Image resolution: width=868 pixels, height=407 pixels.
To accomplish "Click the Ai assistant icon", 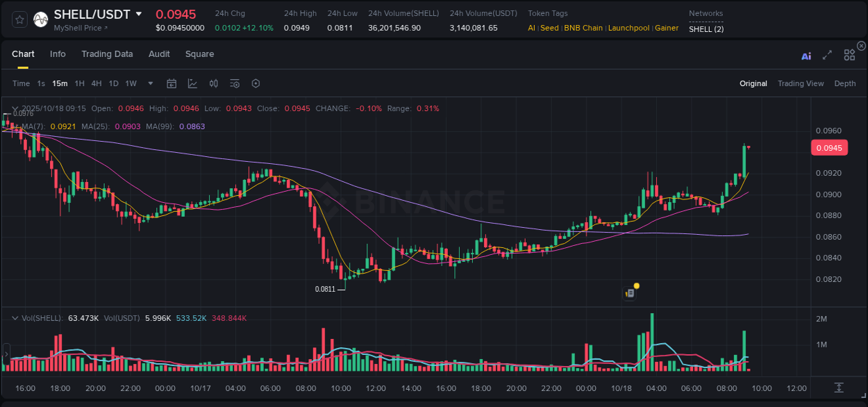I will tap(806, 56).
